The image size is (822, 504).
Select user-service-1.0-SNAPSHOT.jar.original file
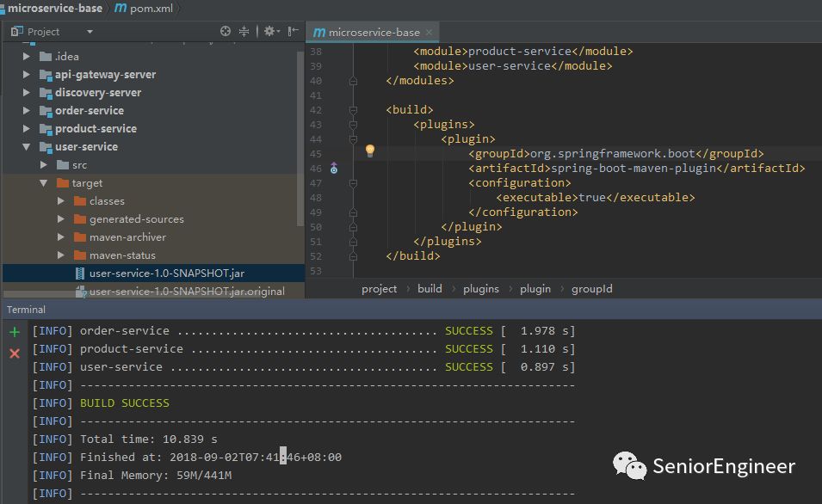[x=187, y=292]
